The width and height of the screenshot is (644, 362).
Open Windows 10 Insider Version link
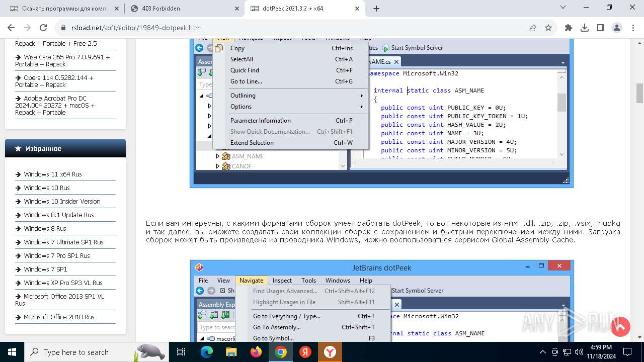point(62,202)
